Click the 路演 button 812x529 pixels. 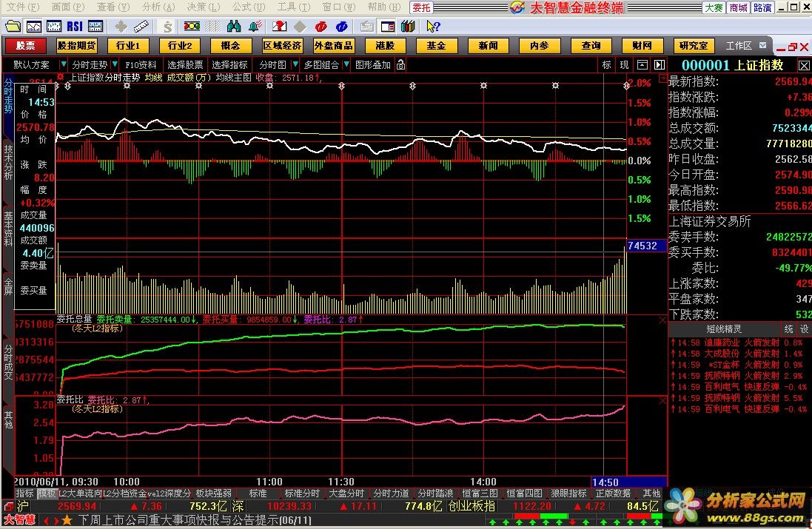(x=762, y=7)
